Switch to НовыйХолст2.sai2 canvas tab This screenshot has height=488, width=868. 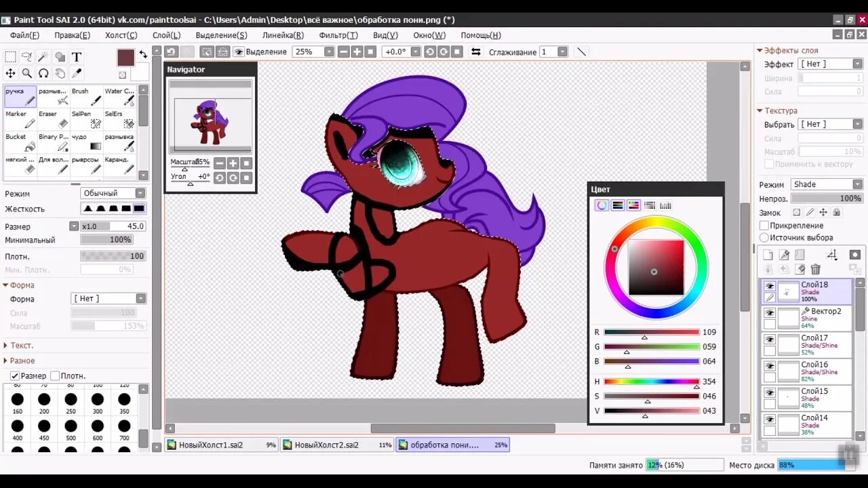click(x=337, y=445)
